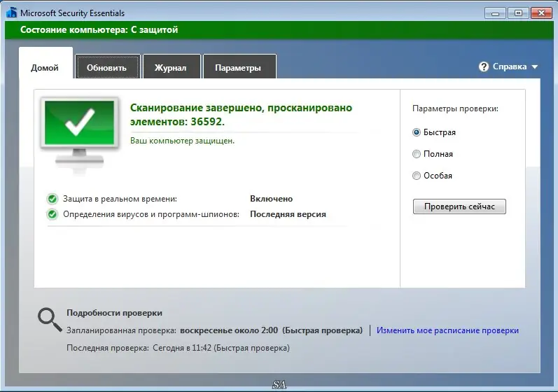558x392 pixels.
Task: Click Определения вирусов и программ-шпионов label
Action: click(x=151, y=214)
